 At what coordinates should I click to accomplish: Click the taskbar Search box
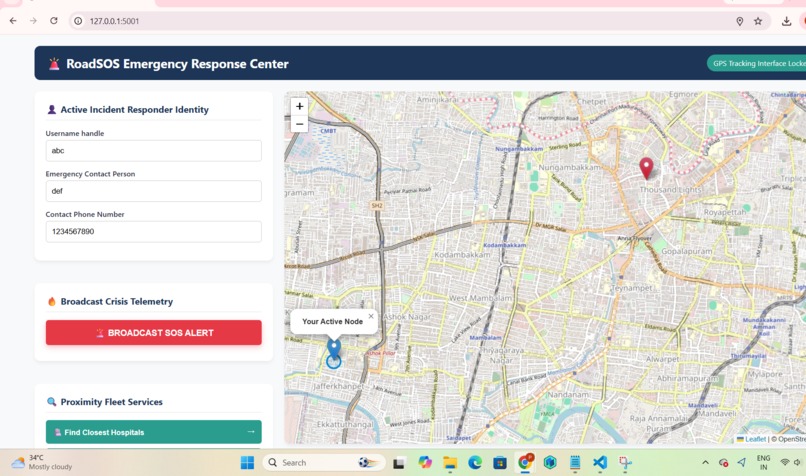pos(323,463)
